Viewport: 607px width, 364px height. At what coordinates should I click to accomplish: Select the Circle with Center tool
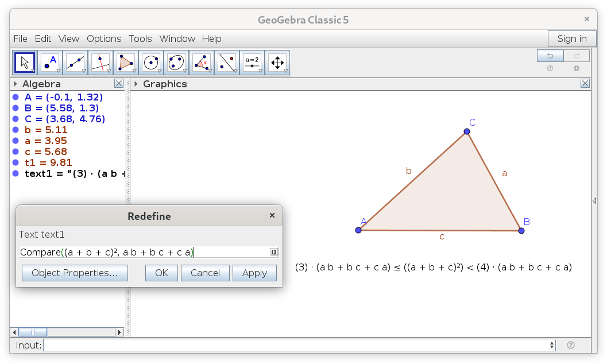point(150,62)
